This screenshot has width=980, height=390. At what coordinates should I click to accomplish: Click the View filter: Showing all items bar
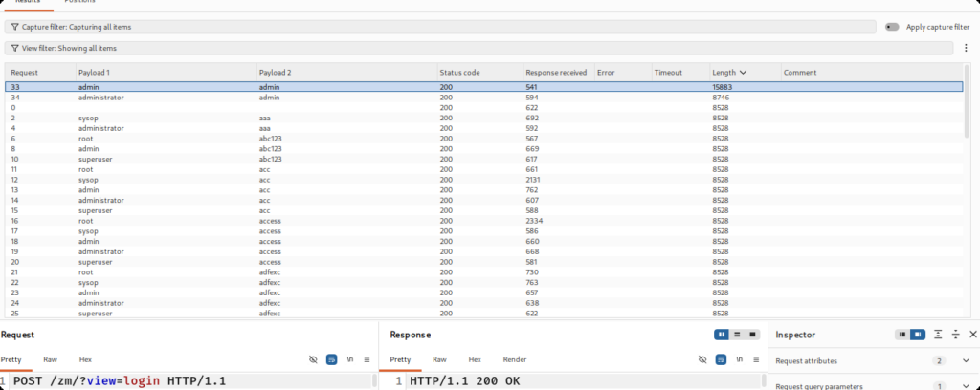tap(479, 48)
